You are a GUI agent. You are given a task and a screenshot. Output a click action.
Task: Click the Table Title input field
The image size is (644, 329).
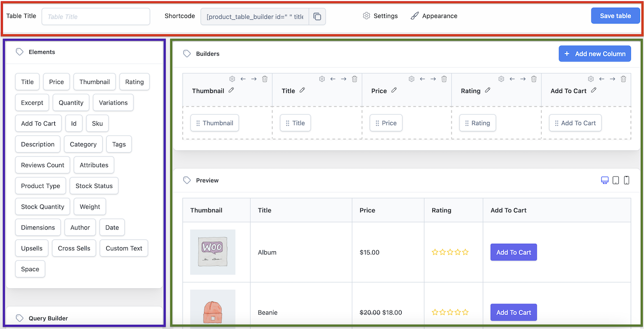click(95, 16)
